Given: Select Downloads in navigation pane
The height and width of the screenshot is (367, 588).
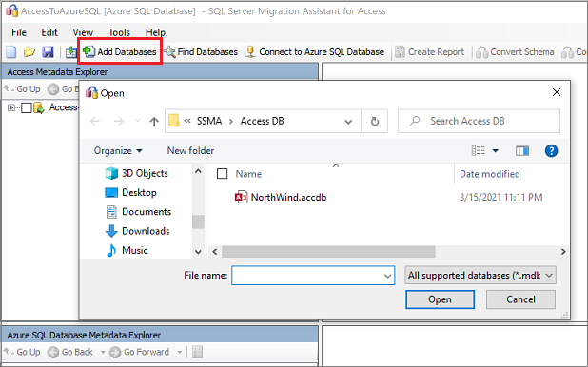Looking at the screenshot, I should 138,231.
